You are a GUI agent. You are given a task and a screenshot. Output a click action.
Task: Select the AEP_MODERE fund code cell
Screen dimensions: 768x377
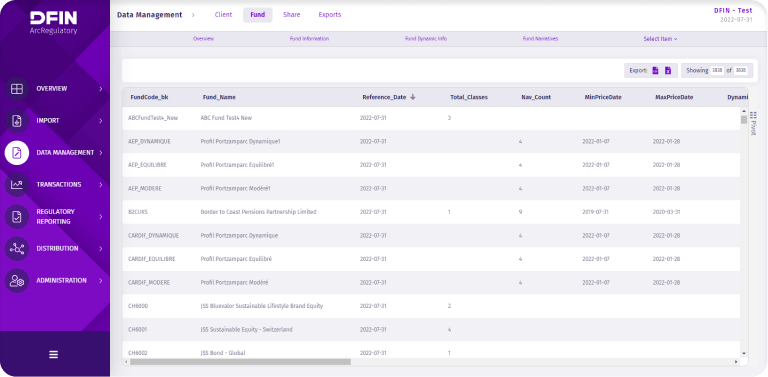tap(144, 188)
